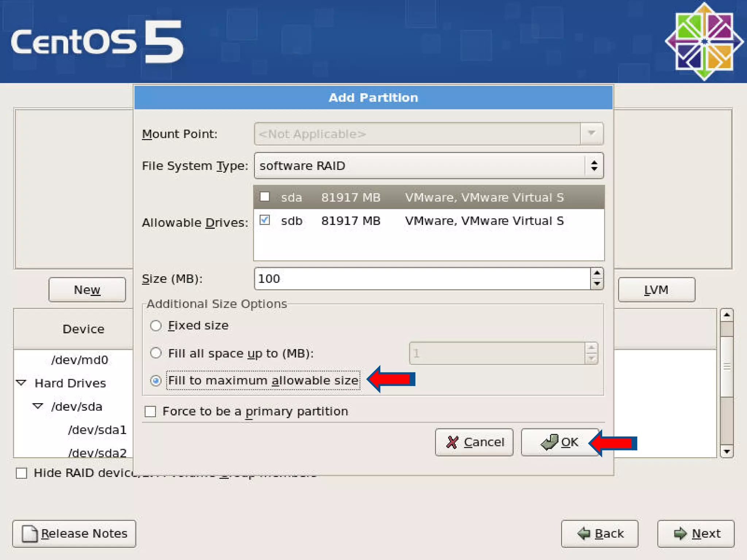
Task: Collapse the Hard Drives tree node
Action: click(21, 383)
